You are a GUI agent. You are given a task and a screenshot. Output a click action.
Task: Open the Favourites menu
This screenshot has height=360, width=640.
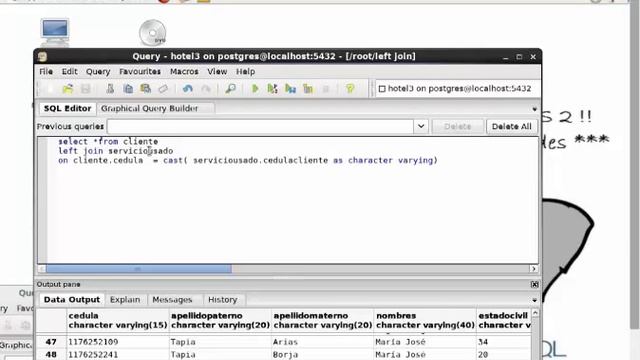pyautogui.click(x=140, y=71)
